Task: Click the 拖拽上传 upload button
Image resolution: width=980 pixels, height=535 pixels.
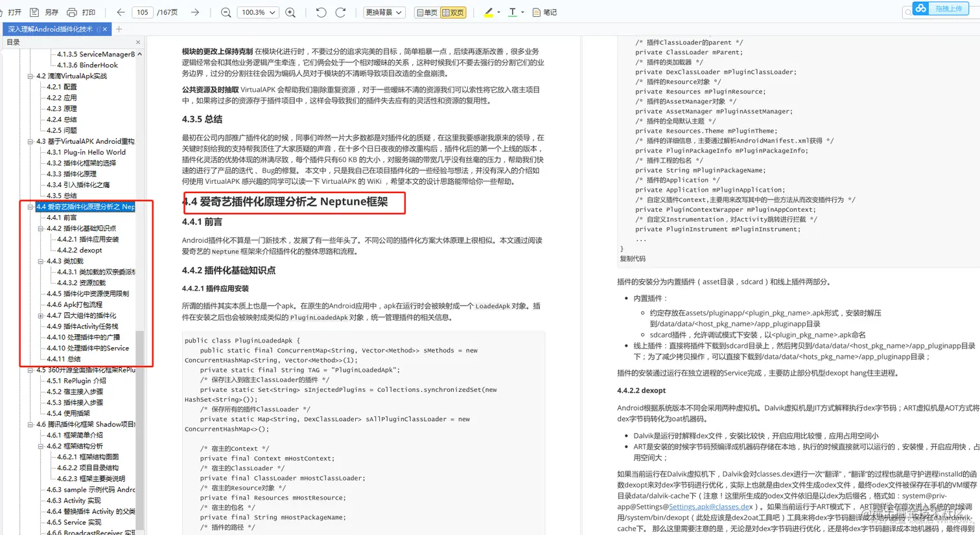Action: click(948, 8)
